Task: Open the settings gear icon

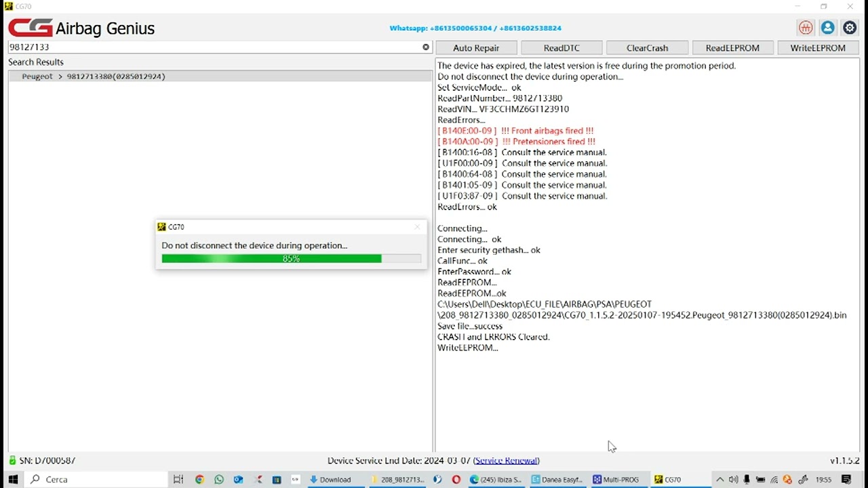Action: [850, 28]
